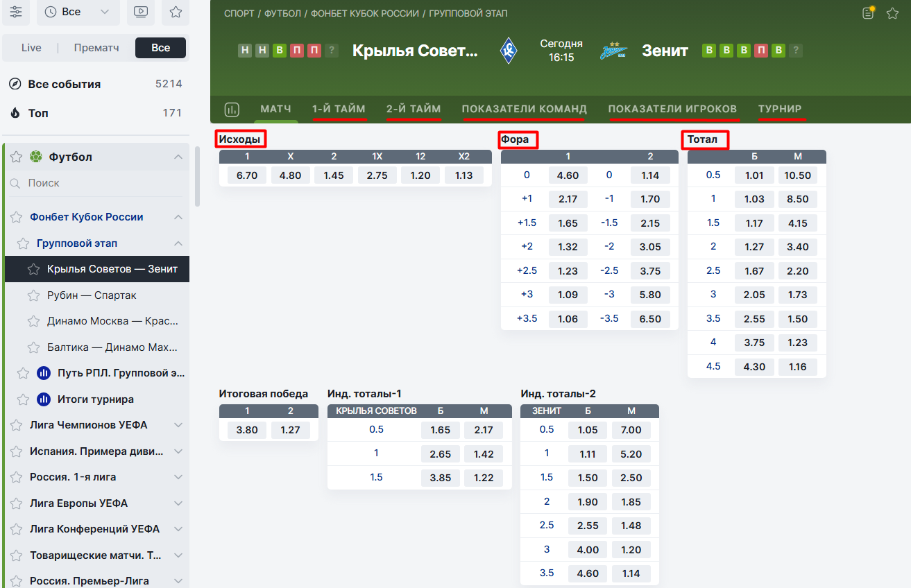
Task: Select handicap -3 odds 5.80
Action: coord(650,295)
